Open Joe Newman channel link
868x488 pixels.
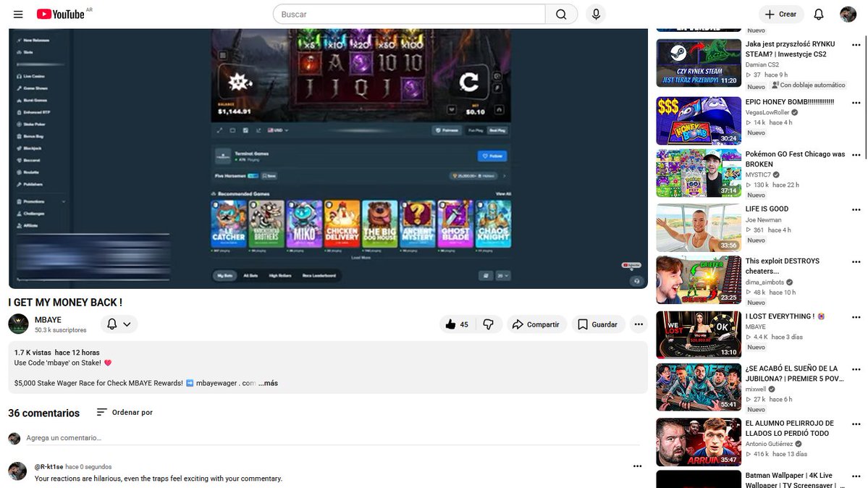tap(763, 220)
